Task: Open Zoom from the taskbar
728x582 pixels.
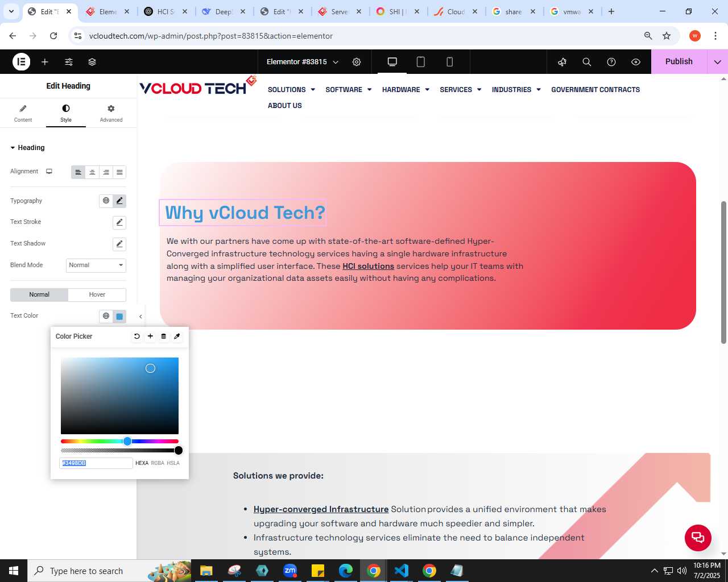Action: tap(290, 571)
